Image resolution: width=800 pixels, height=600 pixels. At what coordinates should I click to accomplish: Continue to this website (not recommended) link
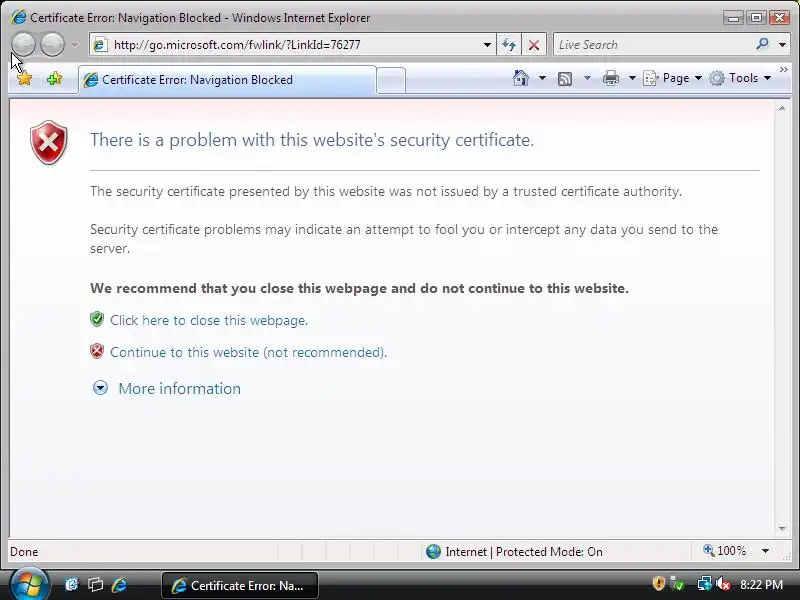(248, 353)
